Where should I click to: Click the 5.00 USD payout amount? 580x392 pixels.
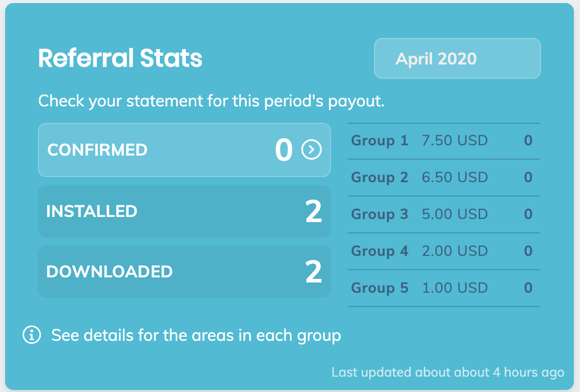[x=454, y=214]
